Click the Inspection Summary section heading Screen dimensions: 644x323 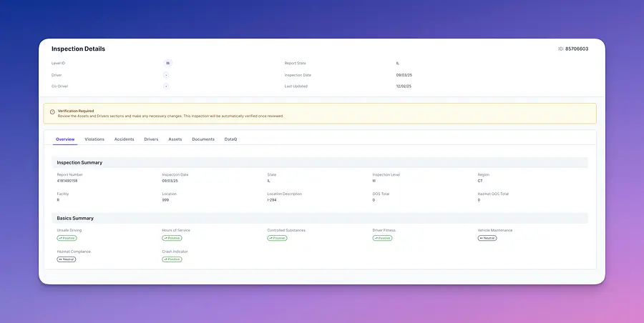pyautogui.click(x=79, y=162)
